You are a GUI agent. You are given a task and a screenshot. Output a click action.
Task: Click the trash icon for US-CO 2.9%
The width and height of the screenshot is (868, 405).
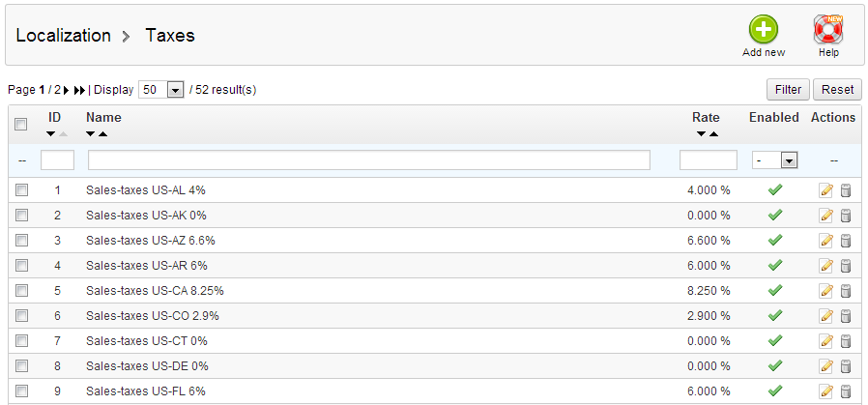pos(845,316)
